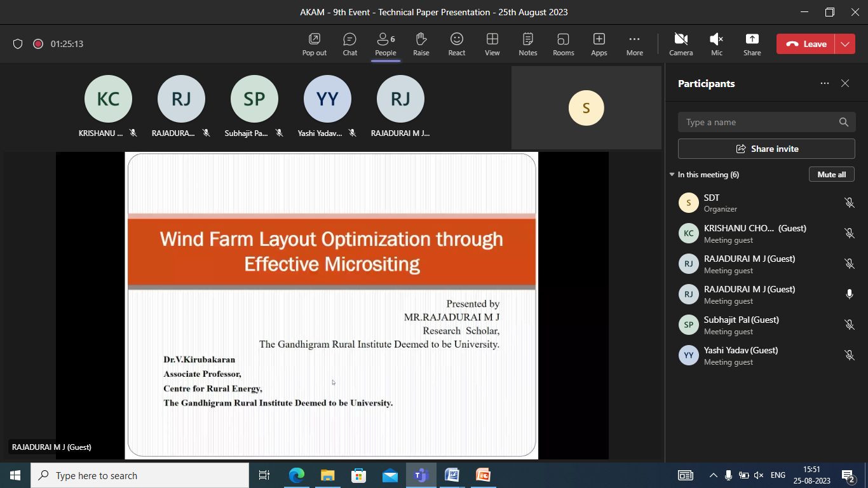The image size is (868, 488).
Task: Select the People tab in toolbar
Action: [385, 44]
